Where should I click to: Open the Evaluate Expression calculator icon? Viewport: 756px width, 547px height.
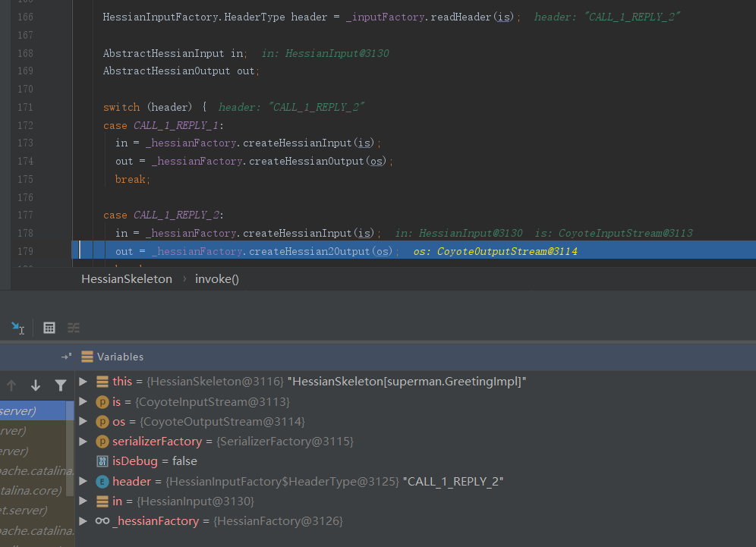(x=49, y=328)
